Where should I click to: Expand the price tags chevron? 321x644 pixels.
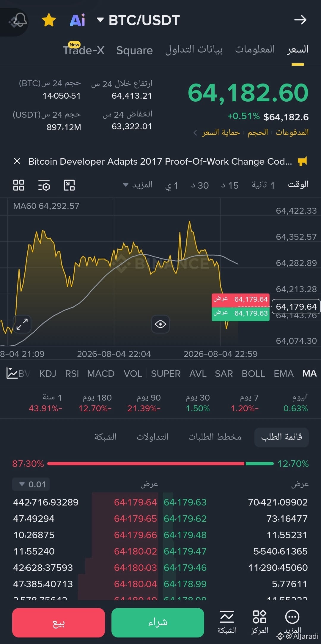point(195,133)
